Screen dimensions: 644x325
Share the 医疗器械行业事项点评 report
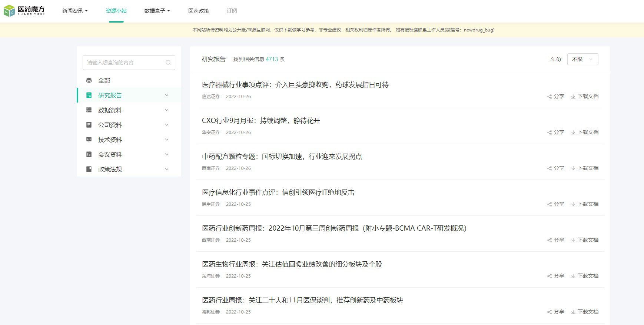click(556, 96)
